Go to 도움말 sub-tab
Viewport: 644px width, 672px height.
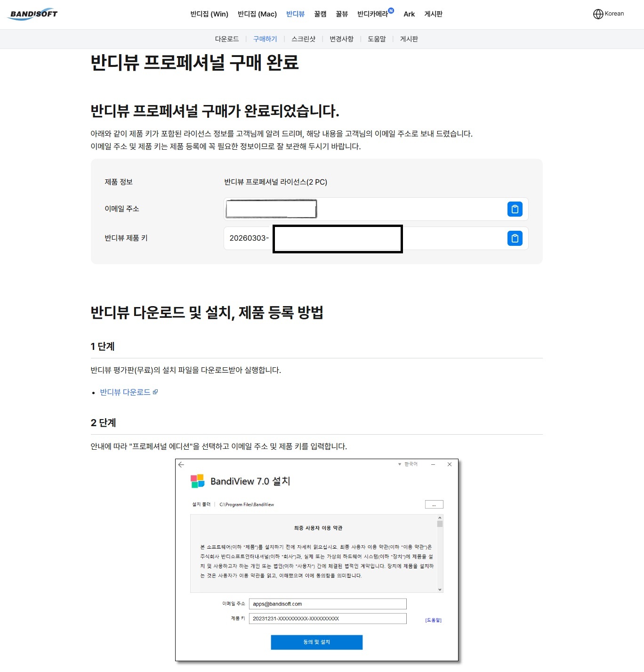click(x=377, y=39)
